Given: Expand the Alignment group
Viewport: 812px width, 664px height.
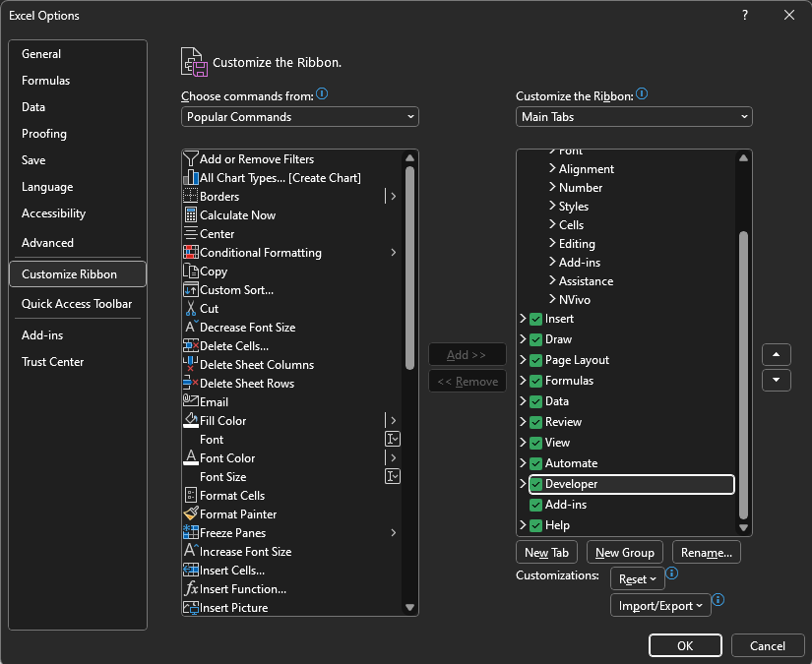Looking at the screenshot, I should 552,168.
